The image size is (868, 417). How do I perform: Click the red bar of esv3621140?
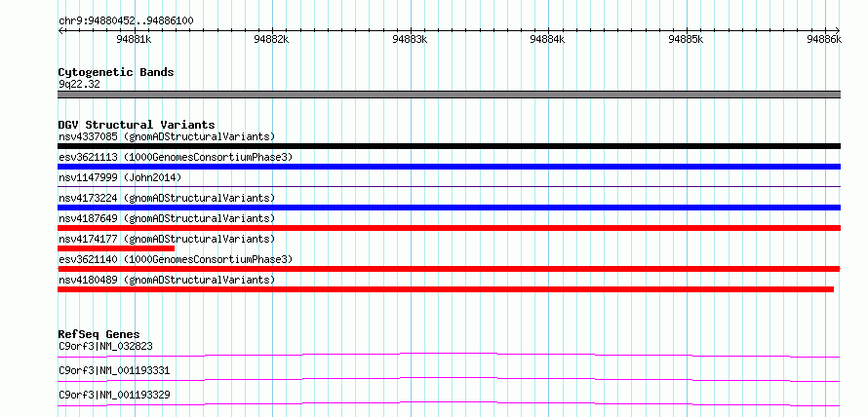pyautogui.click(x=449, y=269)
